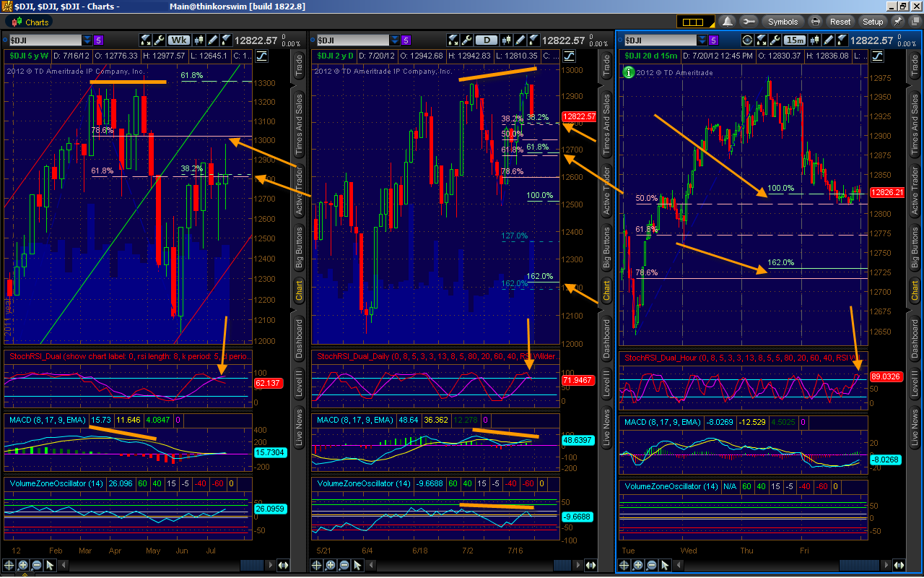Select the arrow pointer cursor on 15m chart

[x=665, y=566]
